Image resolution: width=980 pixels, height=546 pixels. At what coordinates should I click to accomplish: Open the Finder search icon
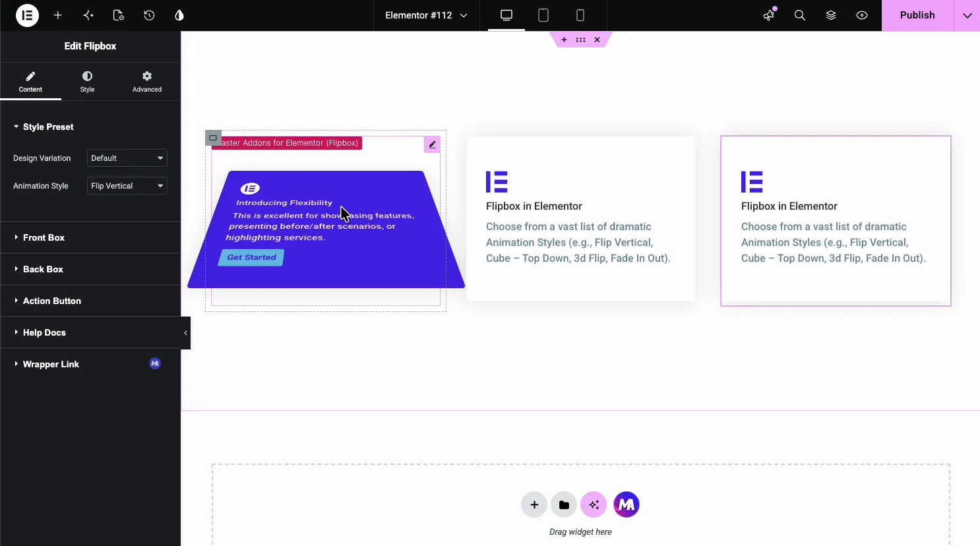pyautogui.click(x=800, y=15)
